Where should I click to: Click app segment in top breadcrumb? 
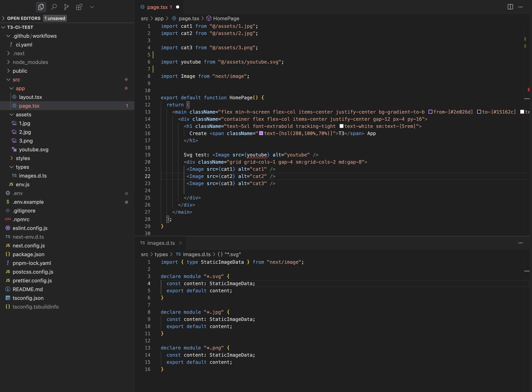click(x=159, y=18)
